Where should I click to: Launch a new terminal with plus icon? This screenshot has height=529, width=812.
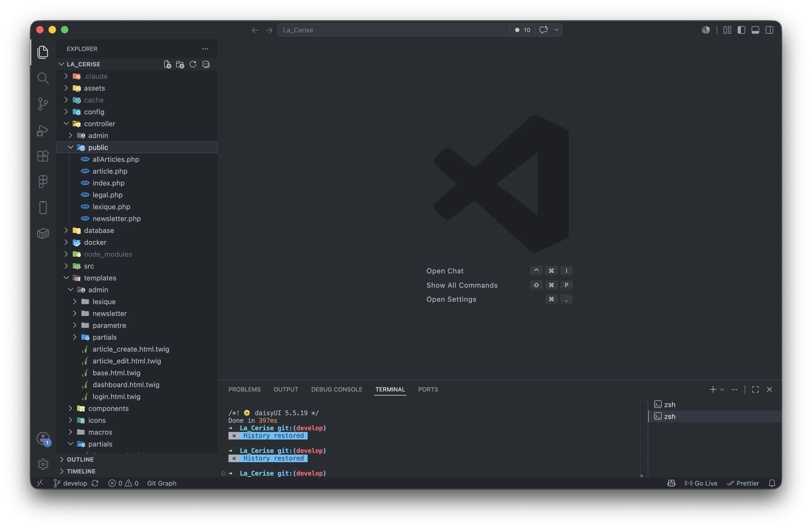click(x=713, y=389)
